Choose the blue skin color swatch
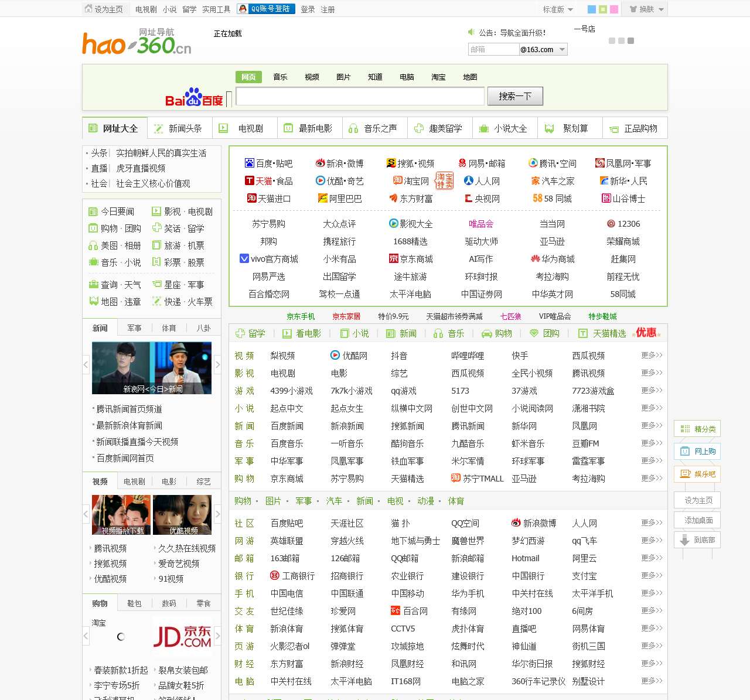 coord(592,9)
